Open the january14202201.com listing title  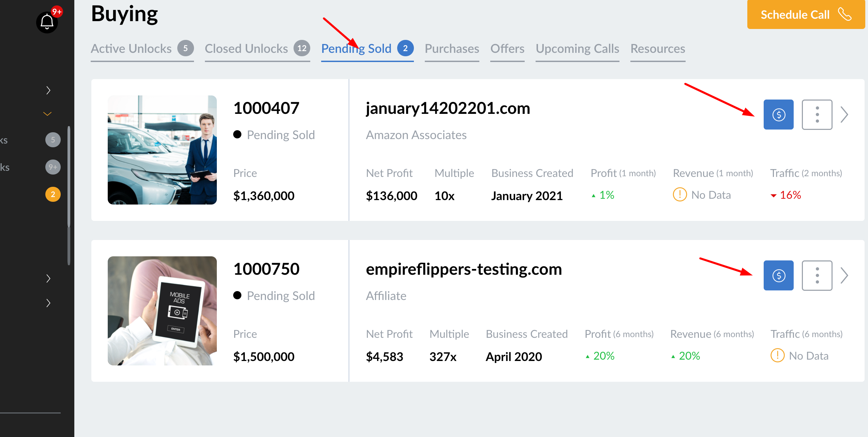(448, 108)
